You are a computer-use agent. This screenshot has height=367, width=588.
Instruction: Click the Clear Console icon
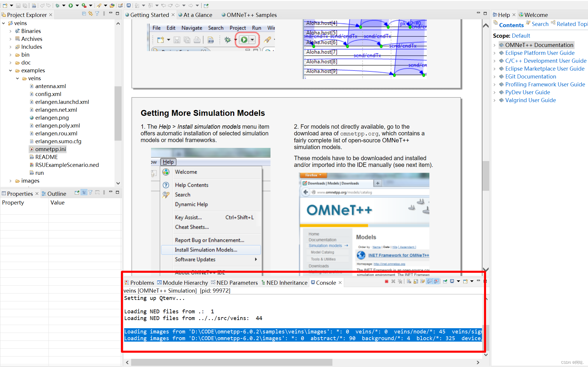[409, 282]
